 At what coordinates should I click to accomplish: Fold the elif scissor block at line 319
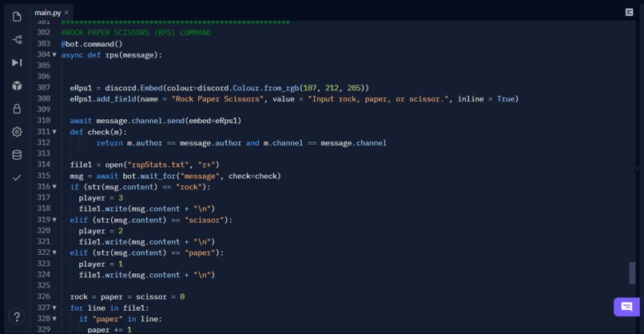pyautogui.click(x=54, y=220)
